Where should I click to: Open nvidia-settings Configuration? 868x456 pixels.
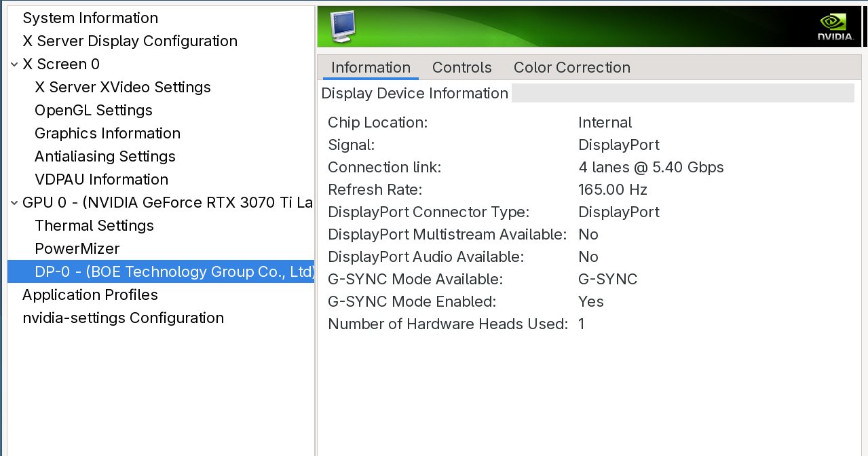(x=124, y=318)
